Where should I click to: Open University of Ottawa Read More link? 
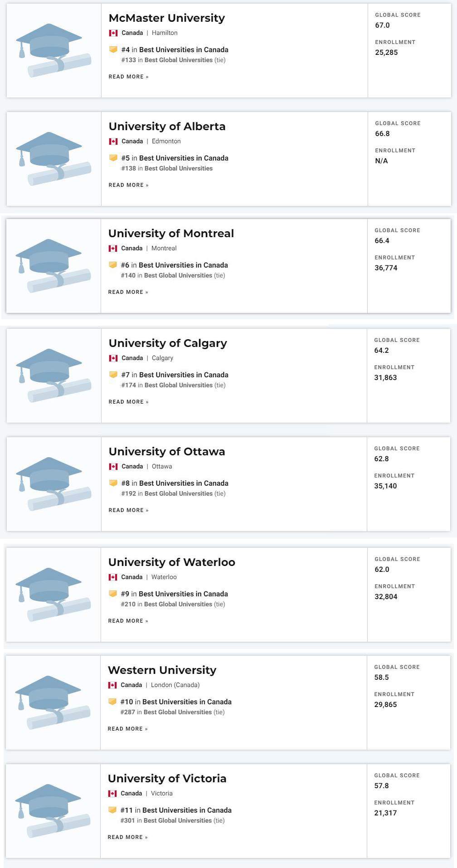pyautogui.click(x=128, y=510)
